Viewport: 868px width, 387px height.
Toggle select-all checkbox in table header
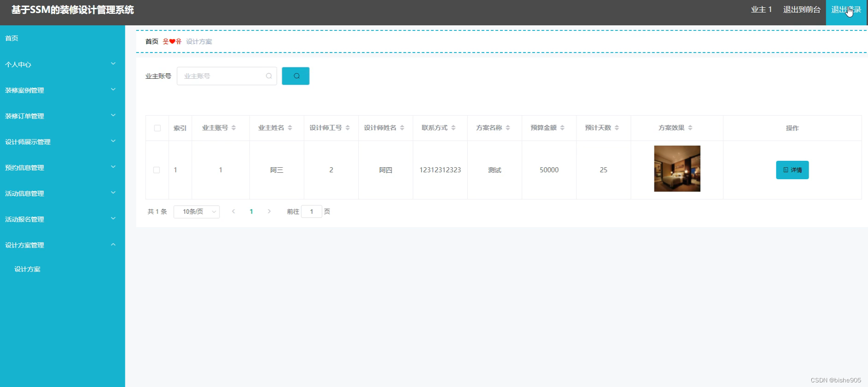[157, 128]
